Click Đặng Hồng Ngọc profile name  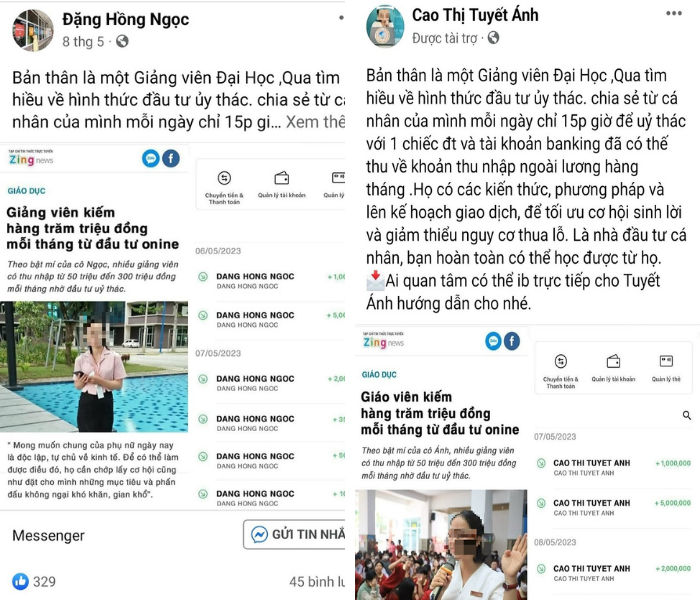pos(125,20)
